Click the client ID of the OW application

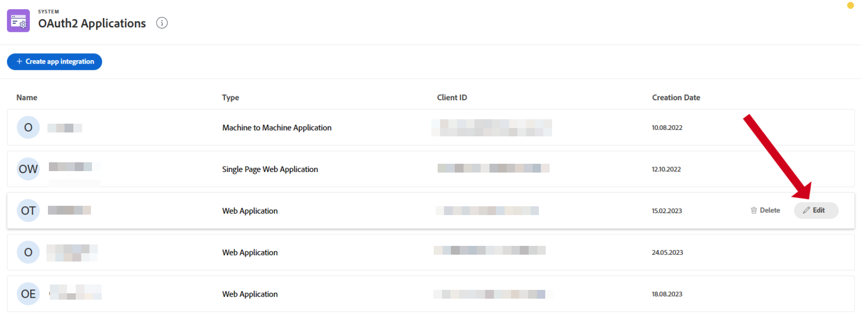pos(493,168)
